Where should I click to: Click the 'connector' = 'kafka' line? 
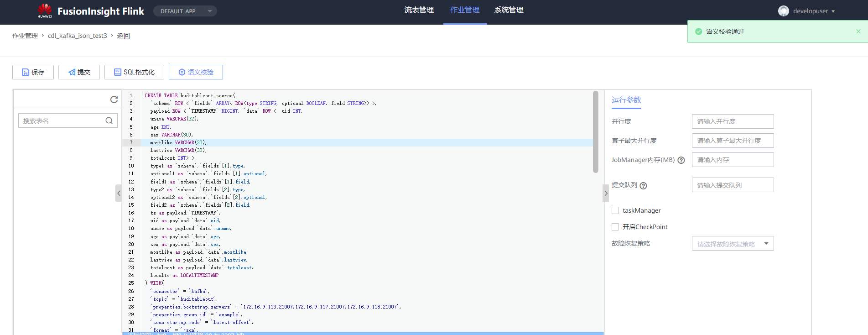pyautogui.click(x=180, y=291)
